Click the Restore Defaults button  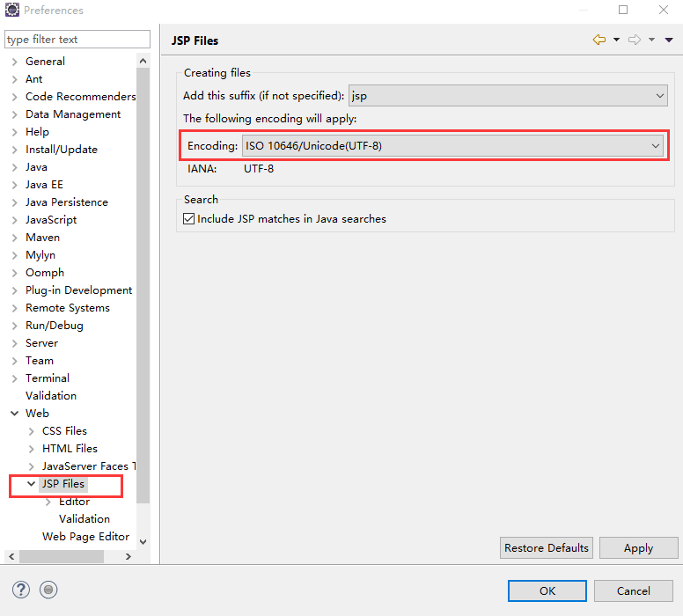coord(547,547)
